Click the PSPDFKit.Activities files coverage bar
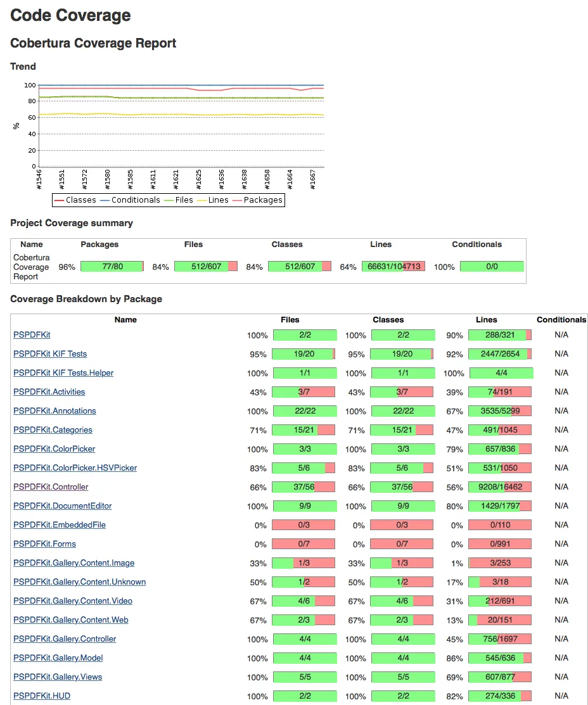This screenshot has height=705, width=588. point(304,391)
